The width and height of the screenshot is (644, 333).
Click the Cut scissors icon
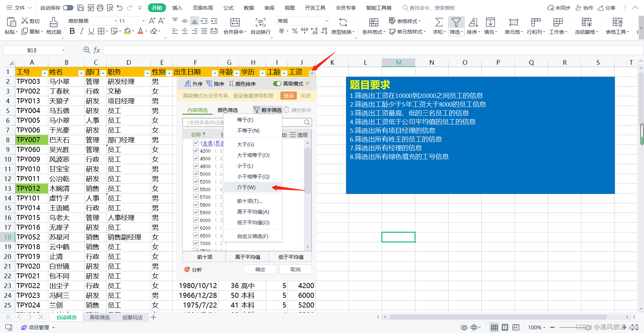point(24,21)
